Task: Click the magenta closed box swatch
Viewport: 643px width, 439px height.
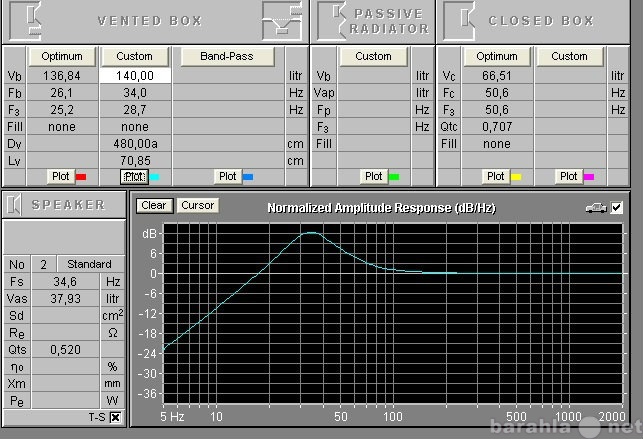Action: [589, 177]
